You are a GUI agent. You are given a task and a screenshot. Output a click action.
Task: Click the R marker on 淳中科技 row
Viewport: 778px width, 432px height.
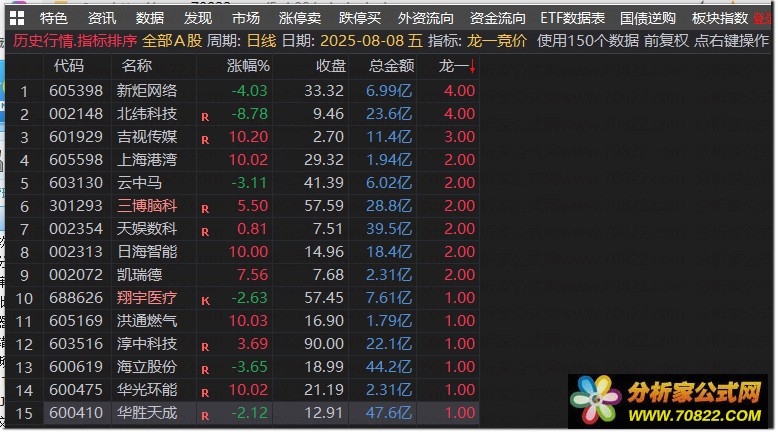205,347
